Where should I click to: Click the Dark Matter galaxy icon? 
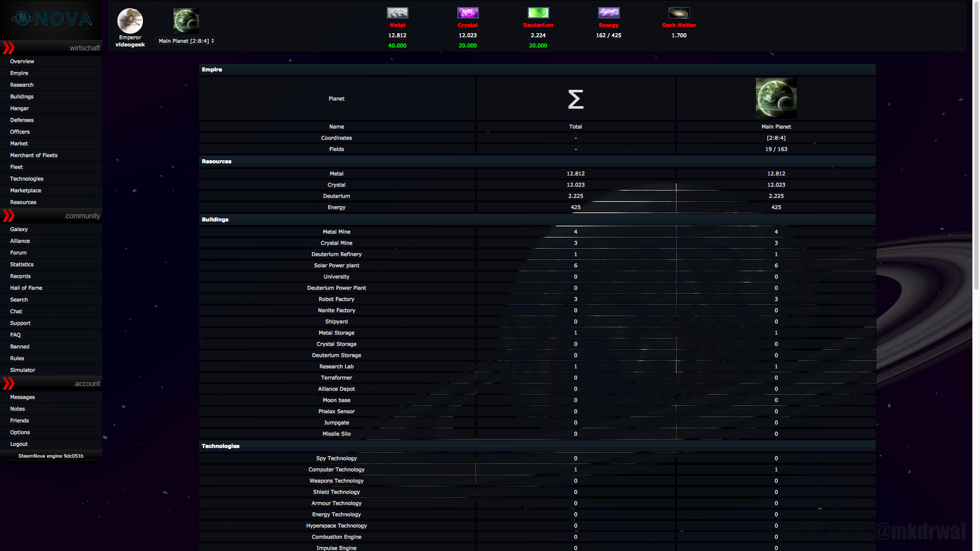(x=679, y=13)
